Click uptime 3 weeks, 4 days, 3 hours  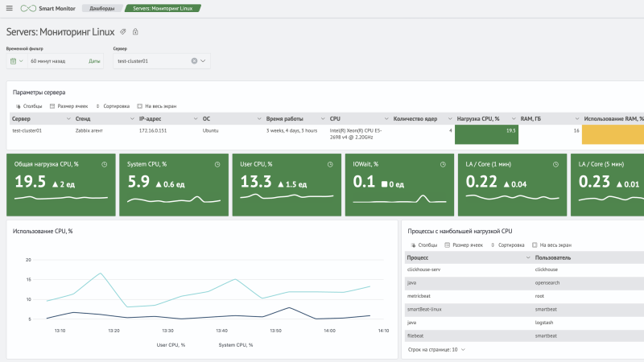tap(291, 130)
